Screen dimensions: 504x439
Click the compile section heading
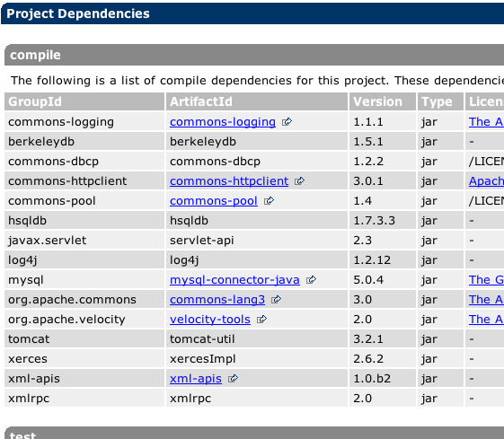click(x=35, y=55)
